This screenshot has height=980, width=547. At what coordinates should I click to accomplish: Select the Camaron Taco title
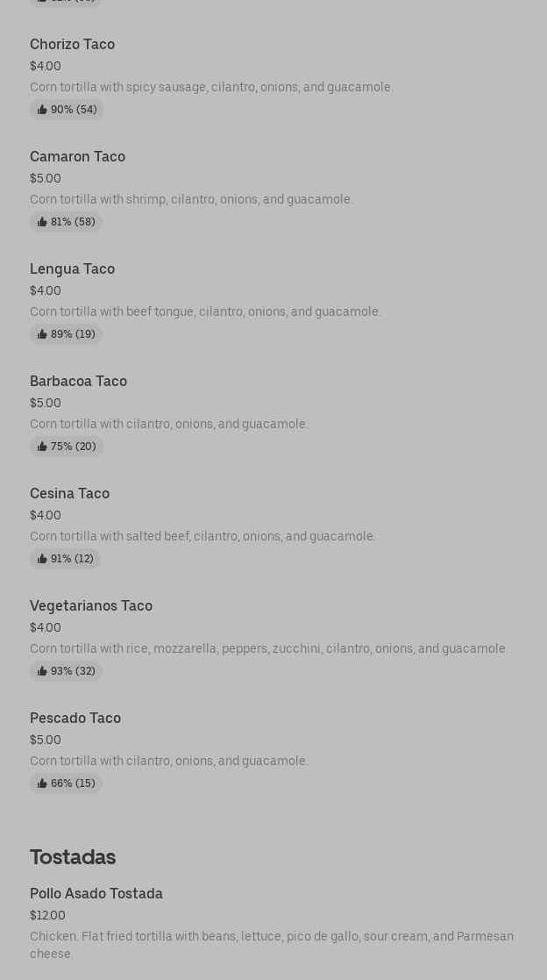[x=77, y=156]
